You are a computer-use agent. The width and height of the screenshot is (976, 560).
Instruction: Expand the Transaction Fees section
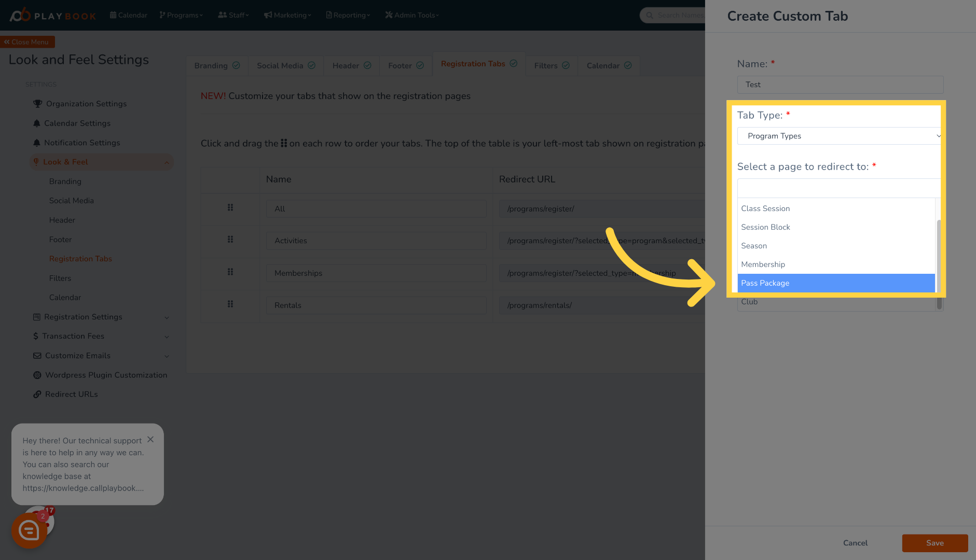tap(73, 336)
